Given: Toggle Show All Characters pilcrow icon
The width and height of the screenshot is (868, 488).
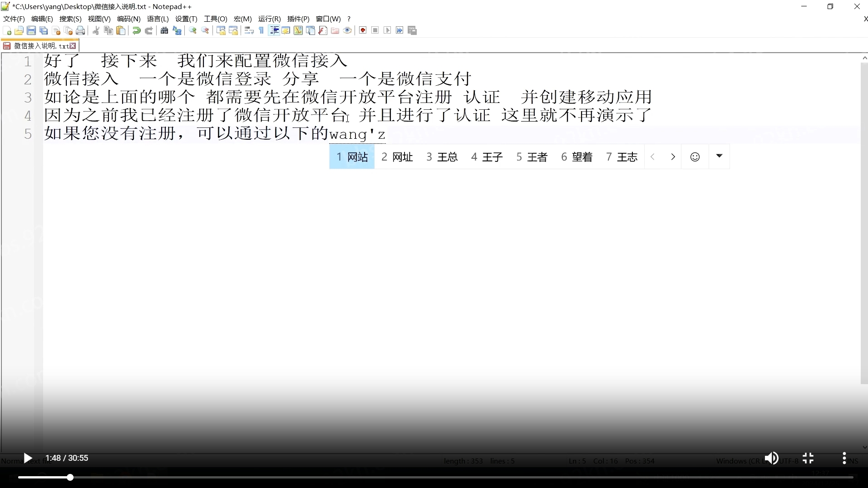Looking at the screenshot, I should click(x=261, y=30).
